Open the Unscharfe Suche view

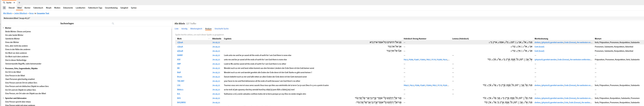coord(222,29)
